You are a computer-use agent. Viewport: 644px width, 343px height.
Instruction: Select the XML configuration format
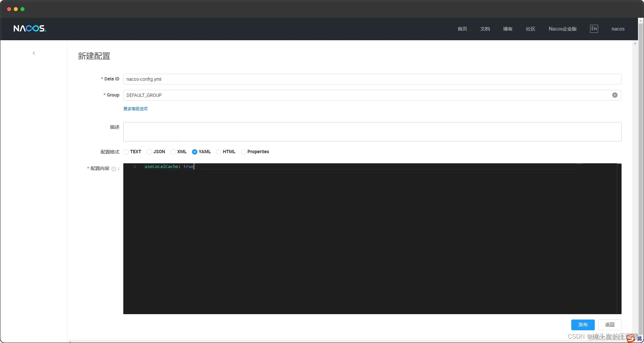(173, 152)
